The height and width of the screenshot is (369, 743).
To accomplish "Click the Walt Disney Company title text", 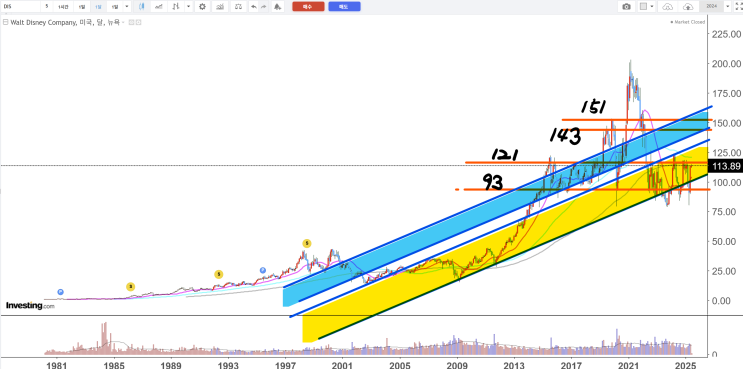I will pyautogui.click(x=43, y=22).
